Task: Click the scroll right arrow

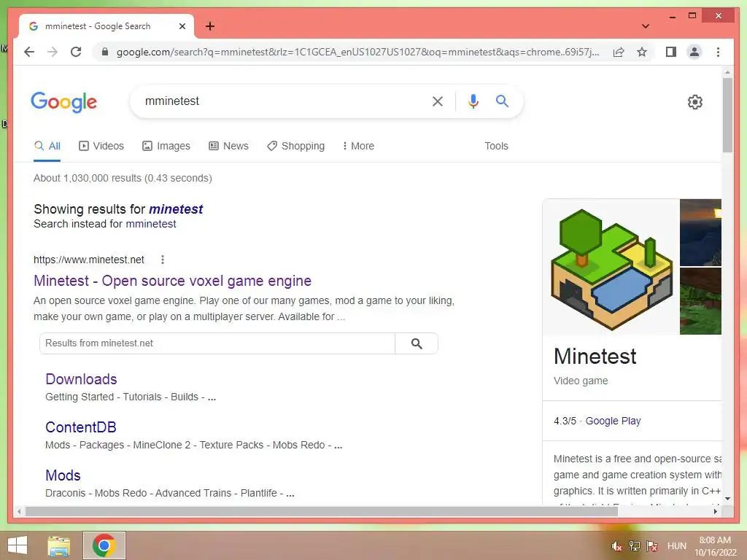Action: (715, 511)
